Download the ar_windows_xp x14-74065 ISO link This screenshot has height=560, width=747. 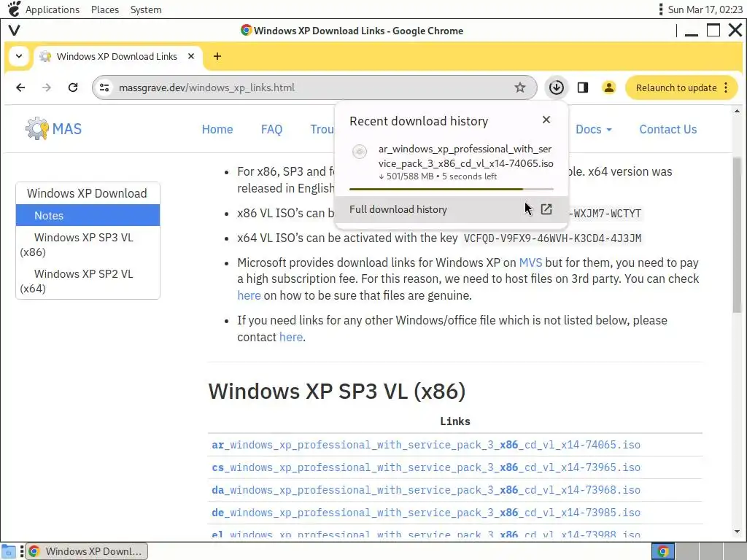coord(426,445)
